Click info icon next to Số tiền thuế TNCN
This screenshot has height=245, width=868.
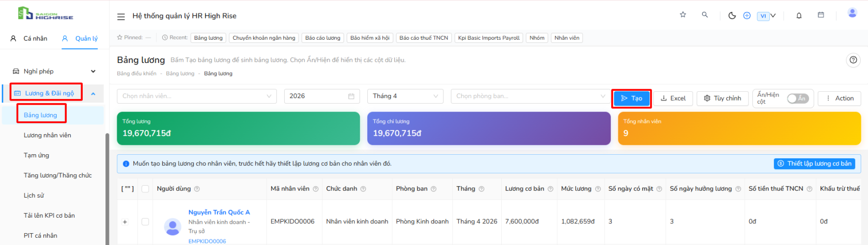click(x=810, y=189)
